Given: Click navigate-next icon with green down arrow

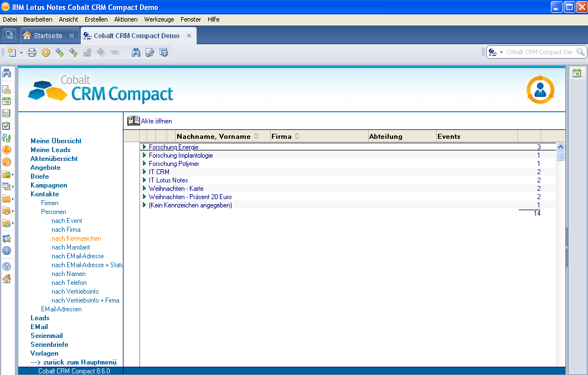Looking at the screenshot, I should [60, 53].
